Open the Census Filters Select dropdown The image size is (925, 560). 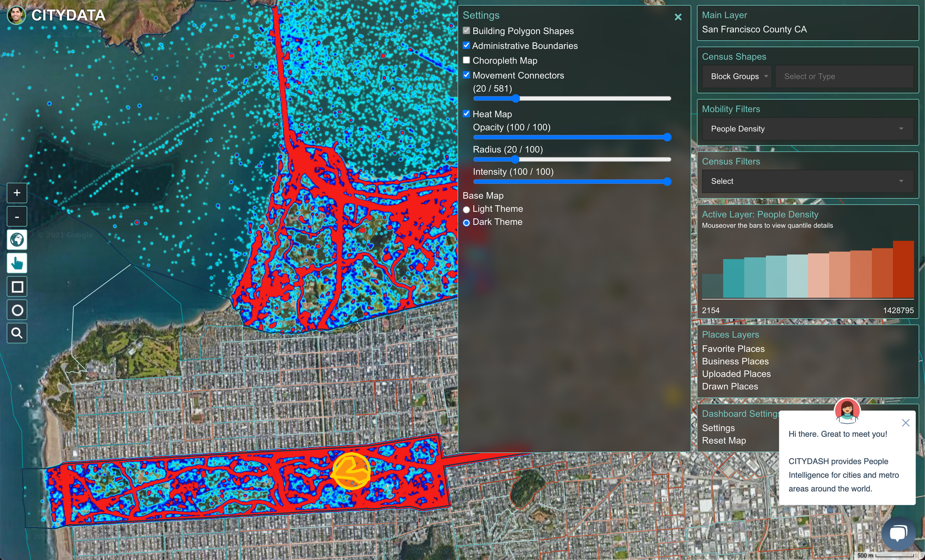(x=807, y=181)
